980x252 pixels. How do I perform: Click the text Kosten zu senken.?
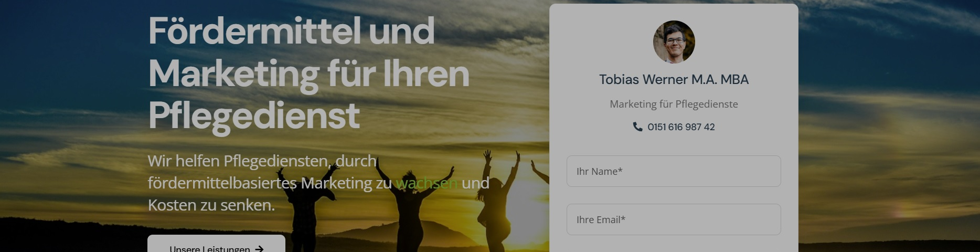point(211,205)
